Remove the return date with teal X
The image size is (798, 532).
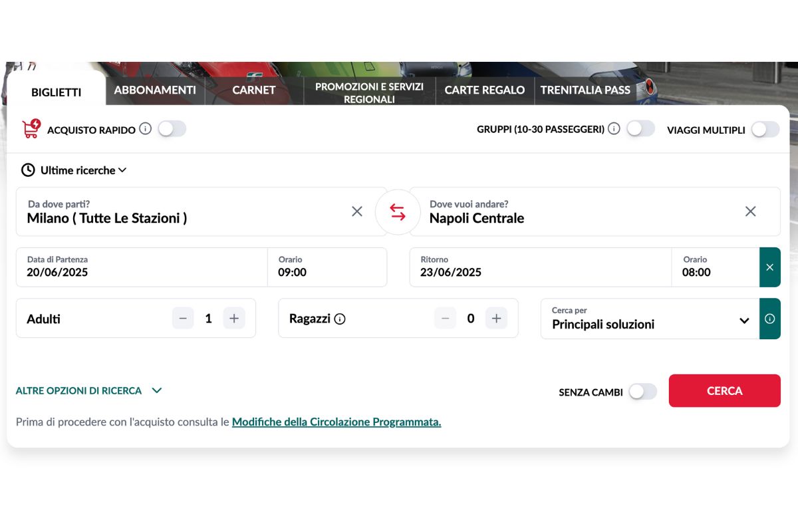pos(769,267)
